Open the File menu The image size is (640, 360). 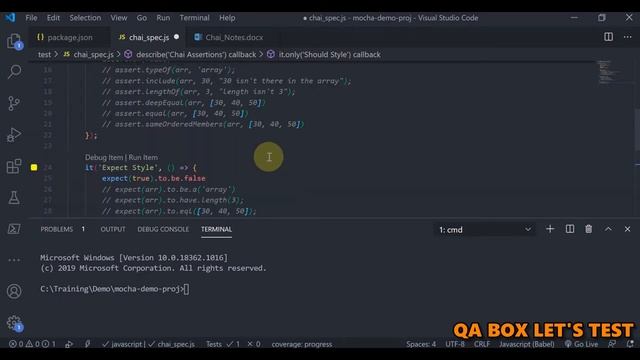tap(31, 18)
